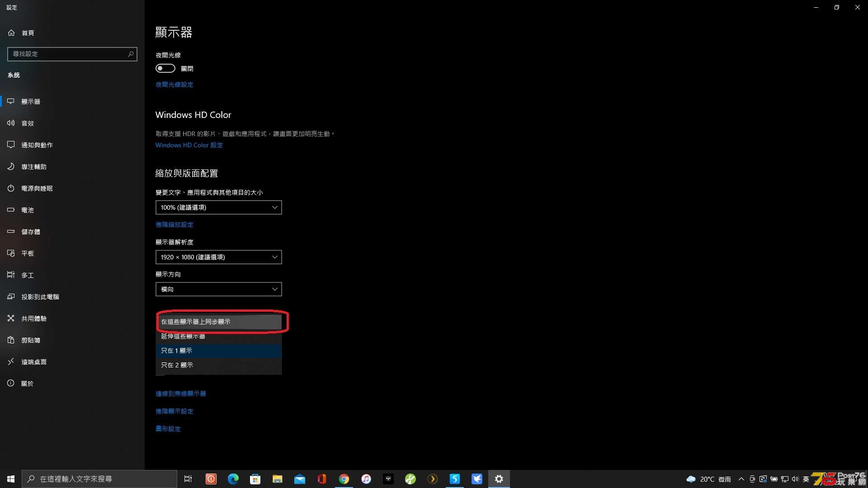Screen dimensions: 868x488
Task: Expand the 橫向 orientation dropdown
Action: pyautogui.click(x=218, y=289)
